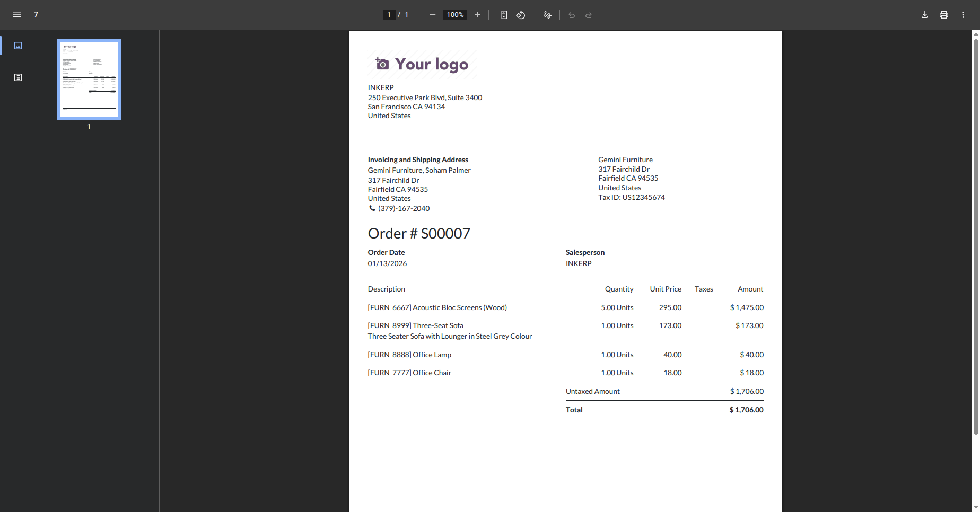Screen dimensions: 980x512
Task: Click the 'Invoicing and Shipping Address' heading
Action: click(x=418, y=160)
